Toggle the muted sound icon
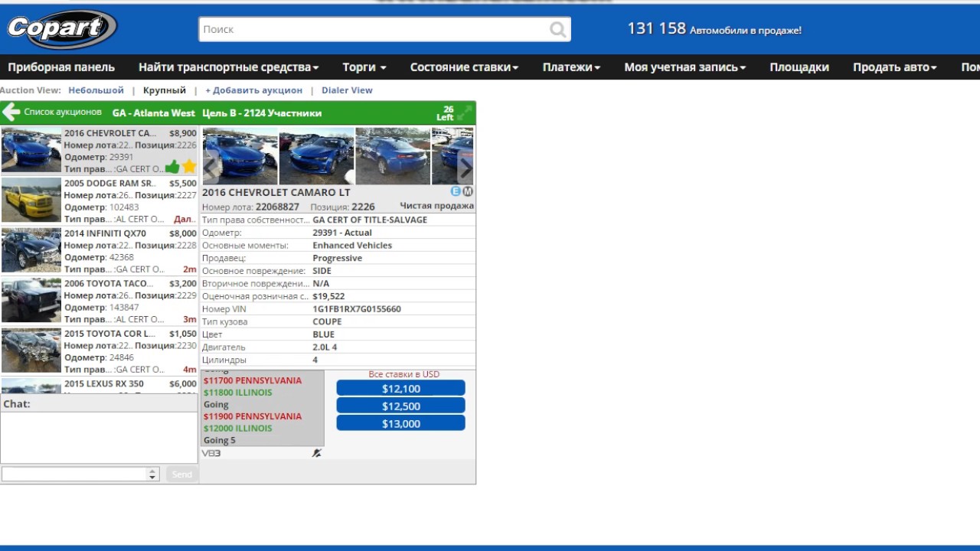The width and height of the screenshot is (980, 551). click(x=316, y=453)
